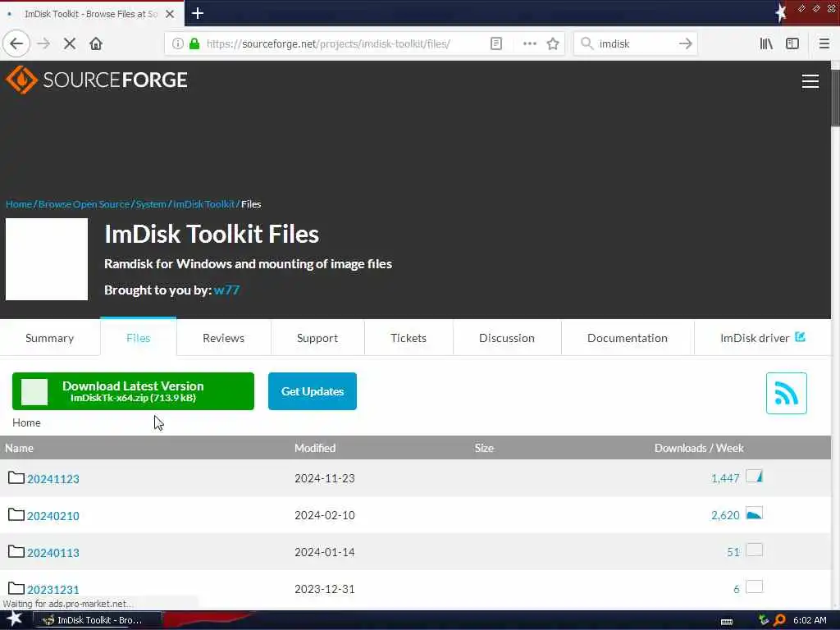Open the Tickets tab

pyautogui.click(x=409, y=338)
